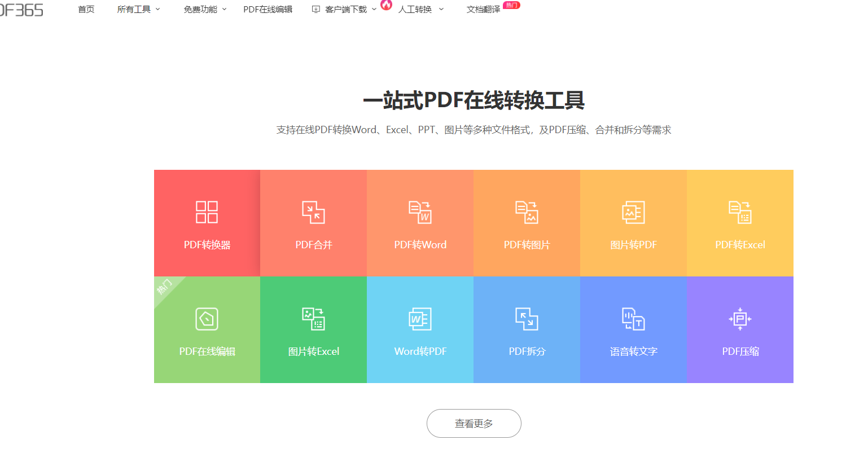The height and width of the screenshot is (466, 868).
Task: Open the 人工转换 menu item
Action: tap(415, 10)
